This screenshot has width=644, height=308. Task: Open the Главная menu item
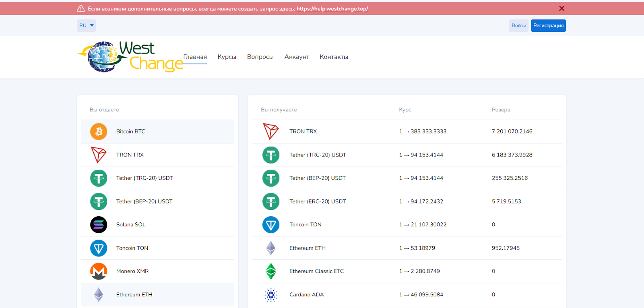click(x=195, y=57)
